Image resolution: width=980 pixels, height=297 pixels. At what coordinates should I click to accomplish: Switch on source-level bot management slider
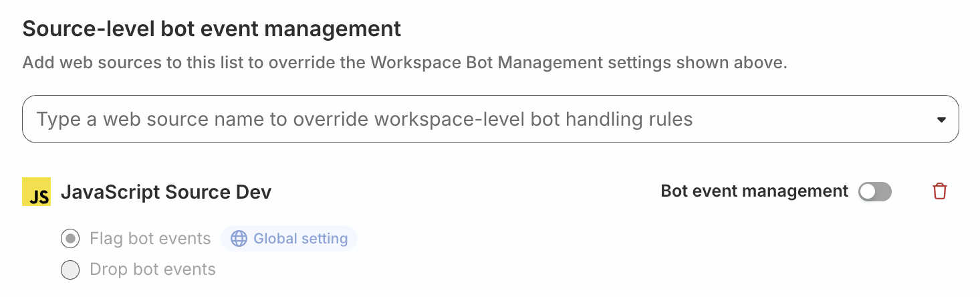(x=875, y=192)
